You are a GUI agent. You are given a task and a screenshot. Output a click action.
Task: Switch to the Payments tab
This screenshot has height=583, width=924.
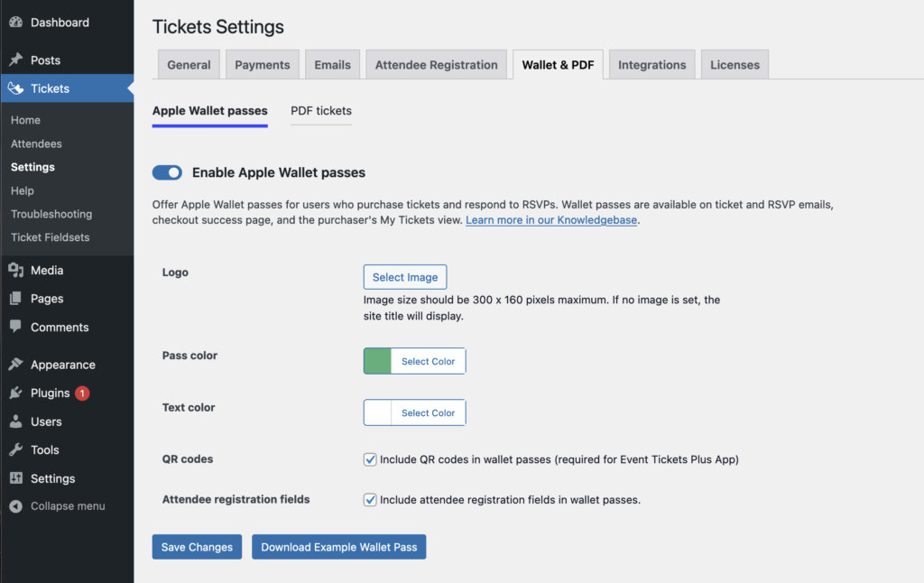(262, 64)
